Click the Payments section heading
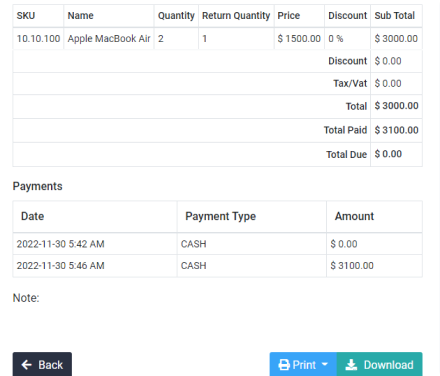The height and width of the screenshot is (376, 440). click(37, 186)
